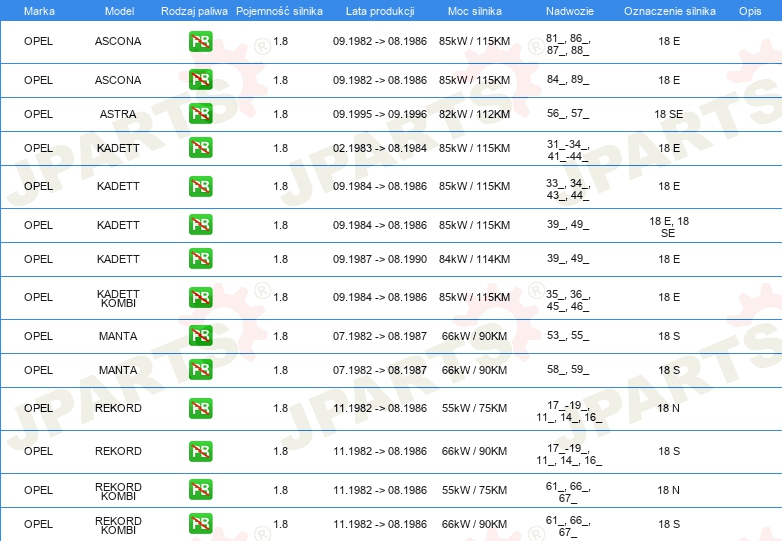Click the Marka column header
Screen dimensions: 782x541
point(39,11)
